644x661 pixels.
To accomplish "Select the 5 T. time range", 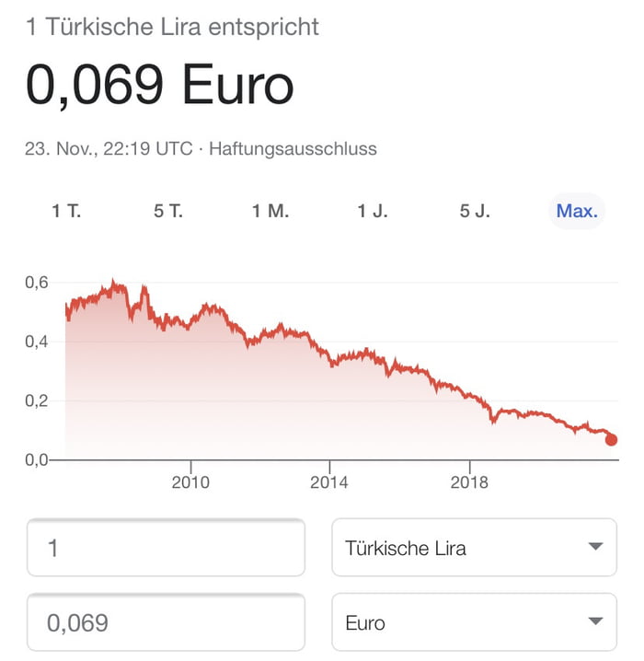I will point(168,211).
